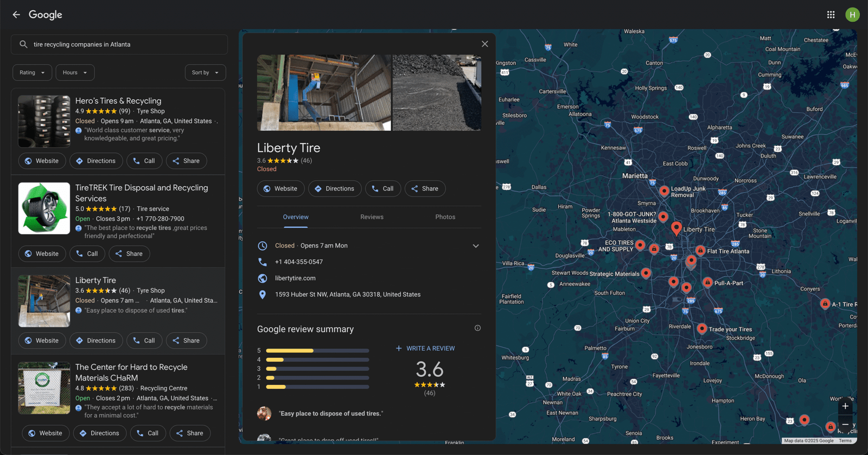This screenshot has height=455, width=868.
Task: Select the Strategic Materials map pin
Action: point(646,273)
